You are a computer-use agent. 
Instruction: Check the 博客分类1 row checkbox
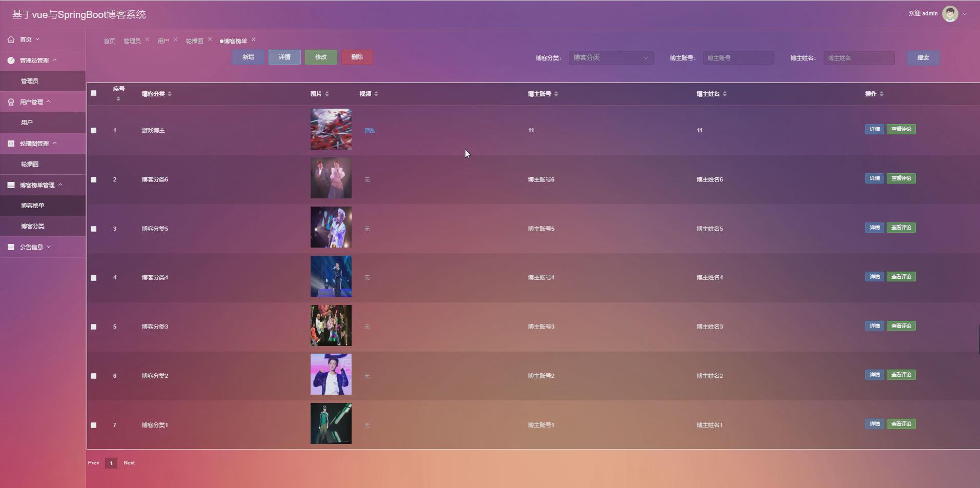tap(93, 425)
